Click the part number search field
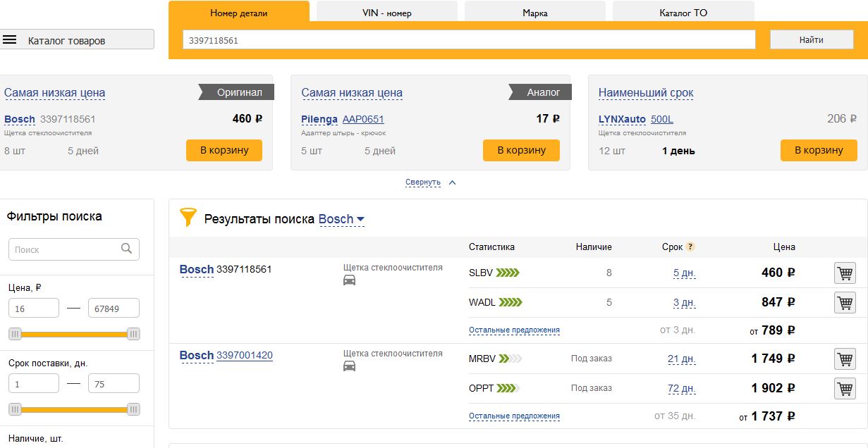The image size is (868, 448). click(x=468, y=40)
